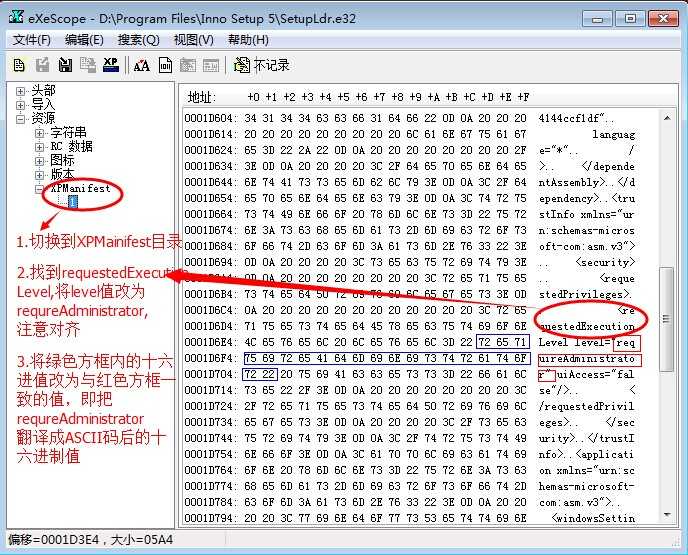This screenshot has width=688, height=555.
Task: Open the 视图(V) menu
Action: [x=194, y=40]
